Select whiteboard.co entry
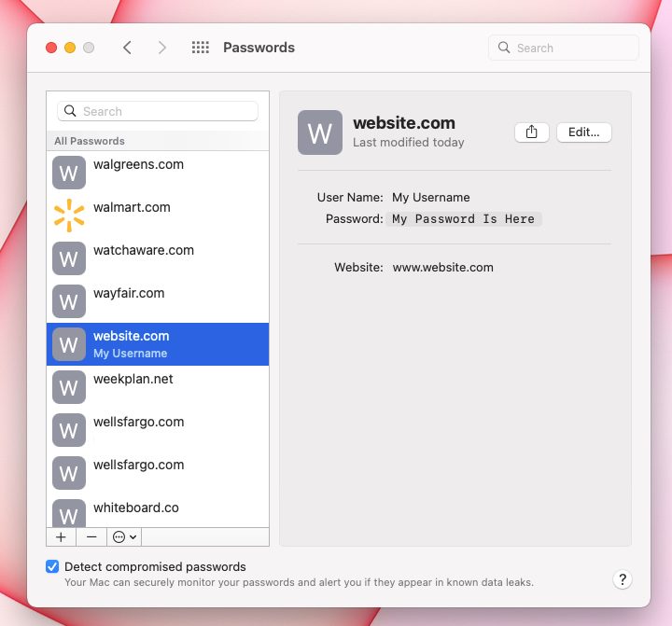This screenshot has width=672, height=626. pos(158,511)
